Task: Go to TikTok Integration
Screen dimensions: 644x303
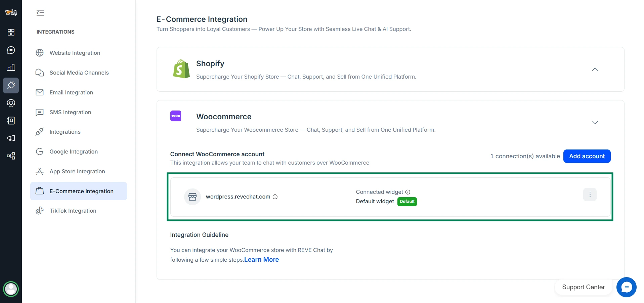Action: [79, 211]
